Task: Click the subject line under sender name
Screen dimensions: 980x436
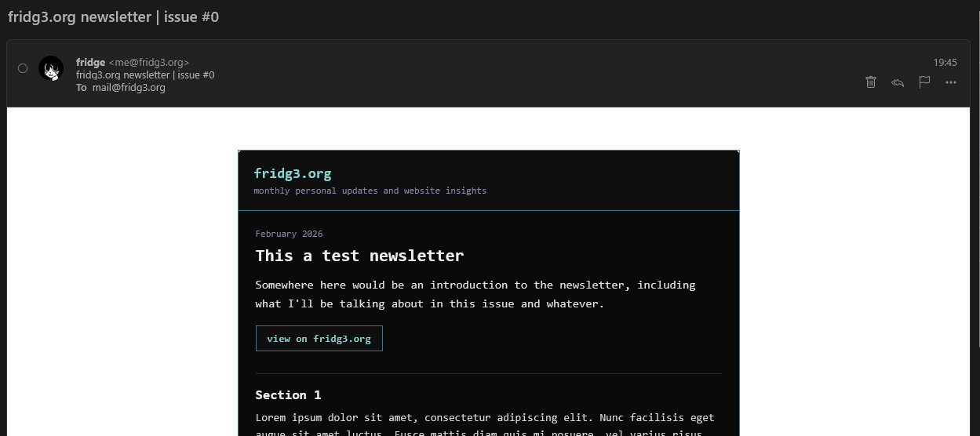Action: (145, 75)
